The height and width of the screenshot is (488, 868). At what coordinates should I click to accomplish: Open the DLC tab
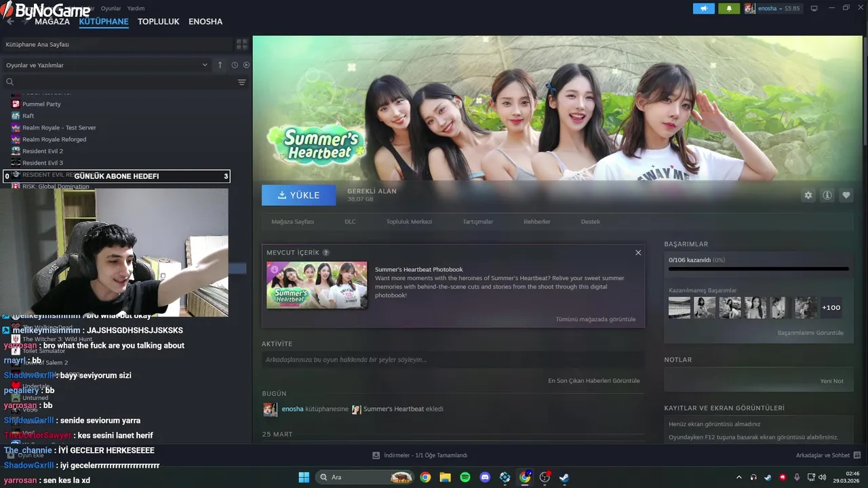coord(350,222)
